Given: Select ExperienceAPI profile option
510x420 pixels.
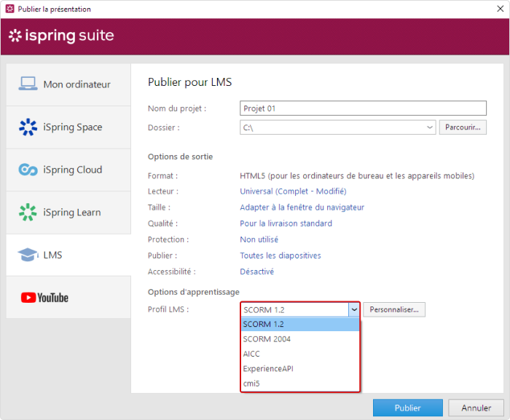Looking at the screenshot, I should point(300,368).
